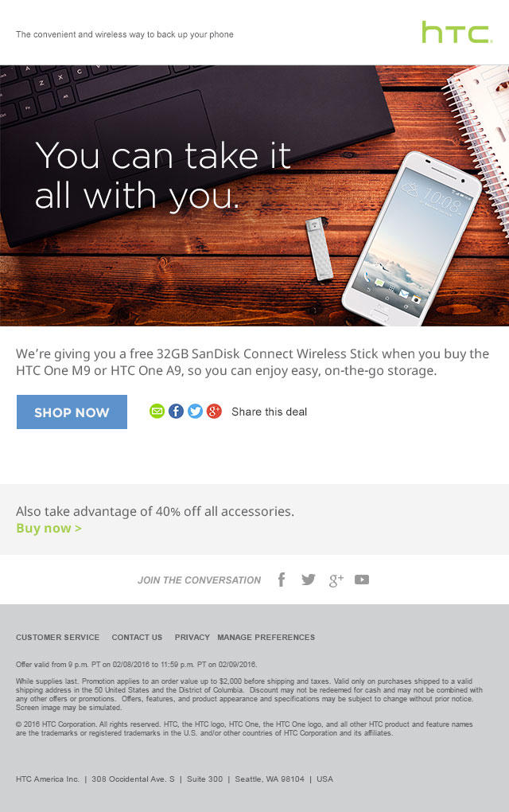
Task: Click 'You can take it all with you' headline
Action: pyautogui.click(x=162, y=176)
